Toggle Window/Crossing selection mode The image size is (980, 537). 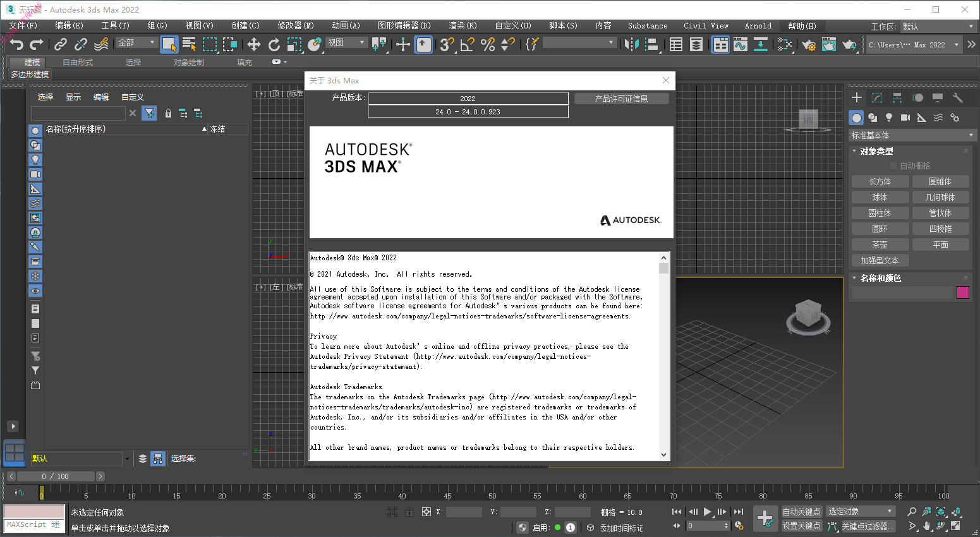tap(230, 44)
